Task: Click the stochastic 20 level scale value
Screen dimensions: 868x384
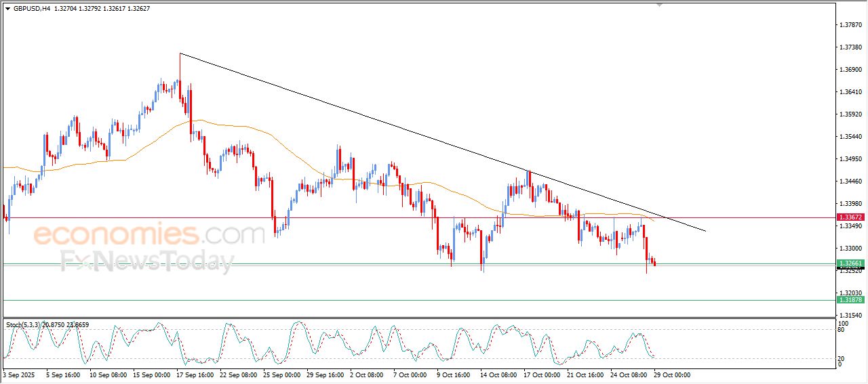Action: point(842,358)
